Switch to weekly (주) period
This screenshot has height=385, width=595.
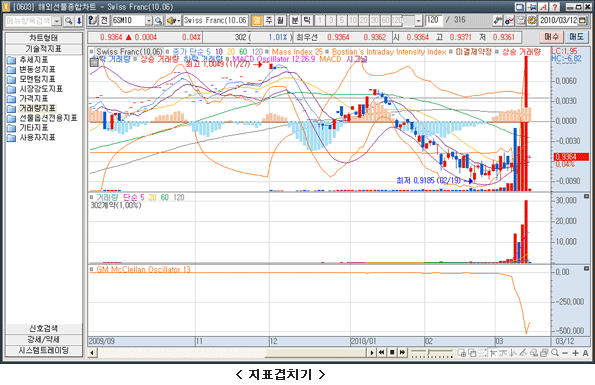269,20
